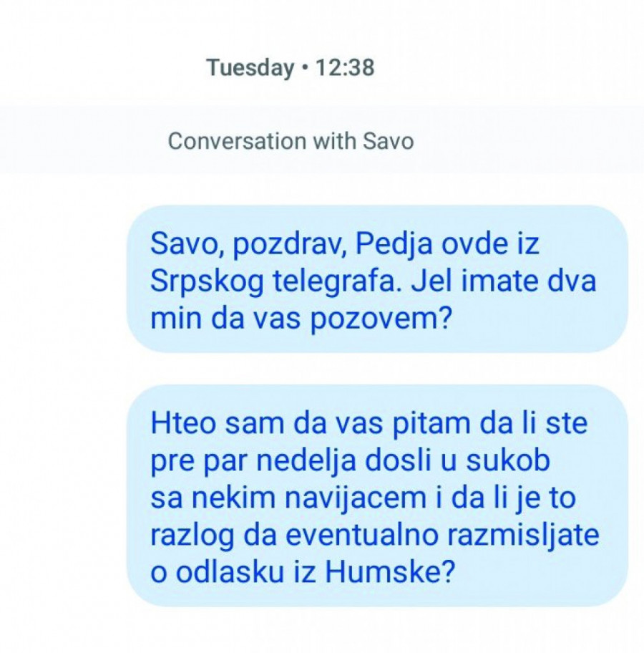Select the second message about Humske
The width and height of the screenshot is (644, 653).
click(x=377, y=495)
